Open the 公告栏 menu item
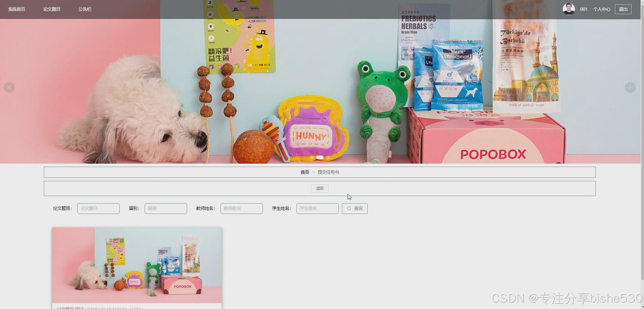 tap(85, 9)
